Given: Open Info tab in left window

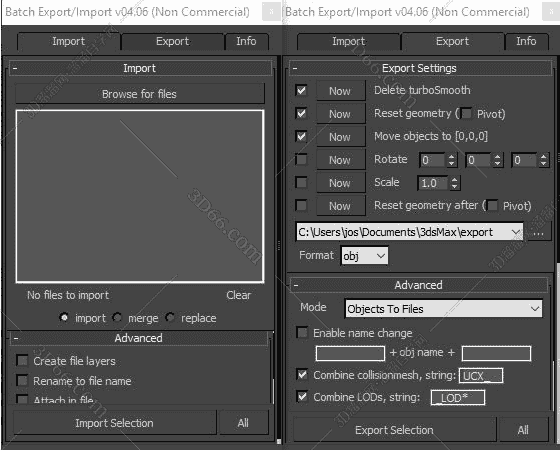Looking at the screenshot, I should pyautogui.click(x=246, y=41).
